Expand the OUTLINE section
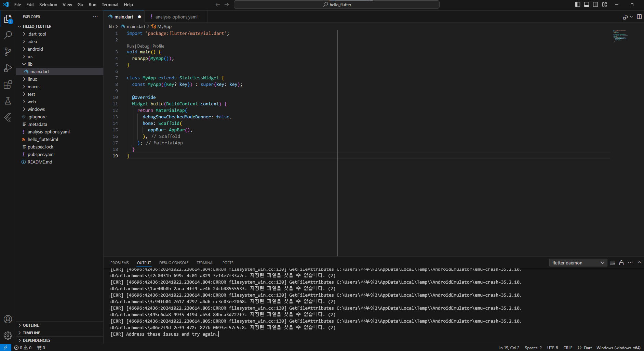 [x=59, y=325]
